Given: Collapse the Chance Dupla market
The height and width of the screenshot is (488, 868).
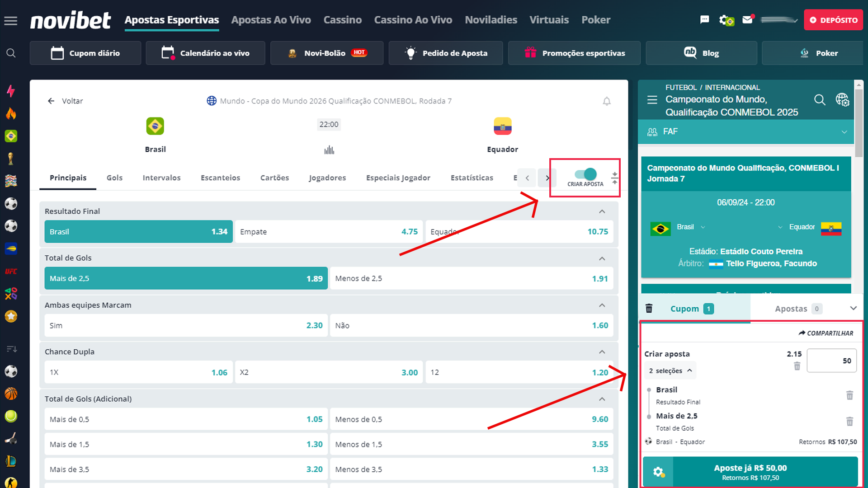Looking at the screenshot, I should coord(602,352).
